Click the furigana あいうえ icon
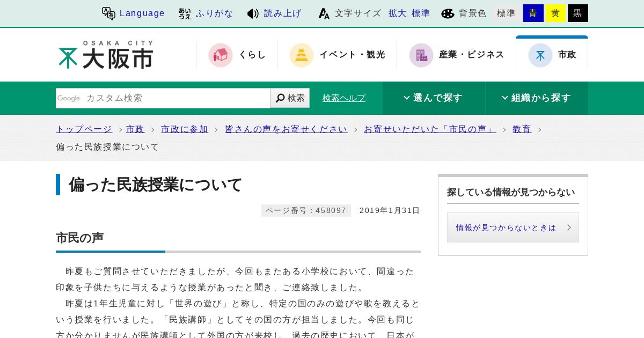The image size is (644, 338). [x=185, y=13]
